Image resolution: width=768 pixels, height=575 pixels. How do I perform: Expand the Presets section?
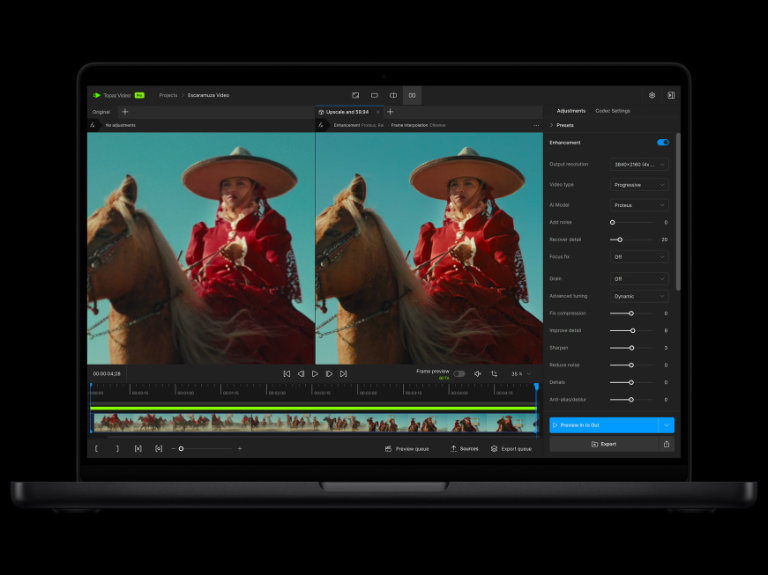click(x=563, y=126)
